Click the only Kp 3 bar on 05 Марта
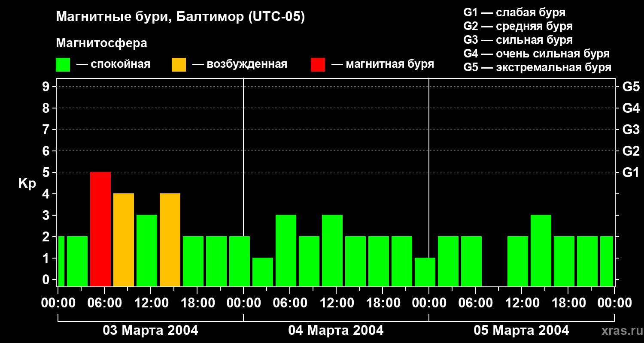The height and width of the screenshot is (343, 644). 541,251
